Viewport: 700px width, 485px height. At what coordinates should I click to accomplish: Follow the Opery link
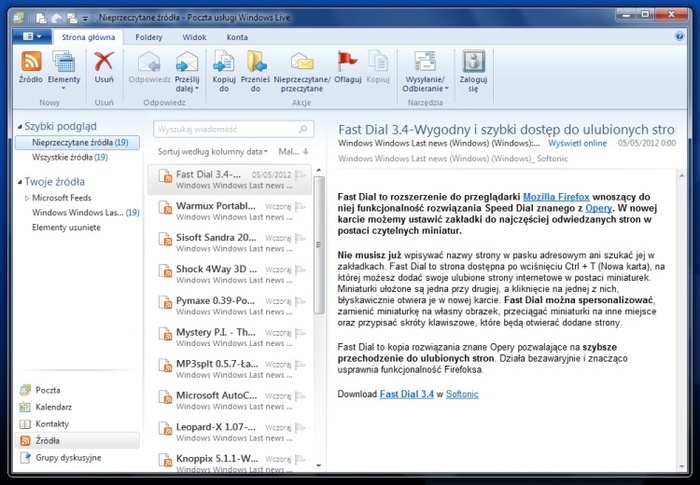tap(598, 208)
